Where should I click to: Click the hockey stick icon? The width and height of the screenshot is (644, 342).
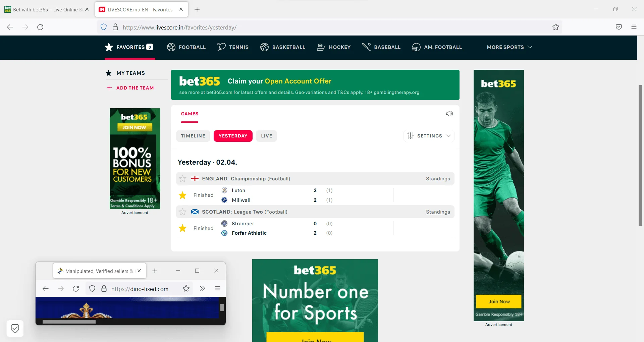321,47
